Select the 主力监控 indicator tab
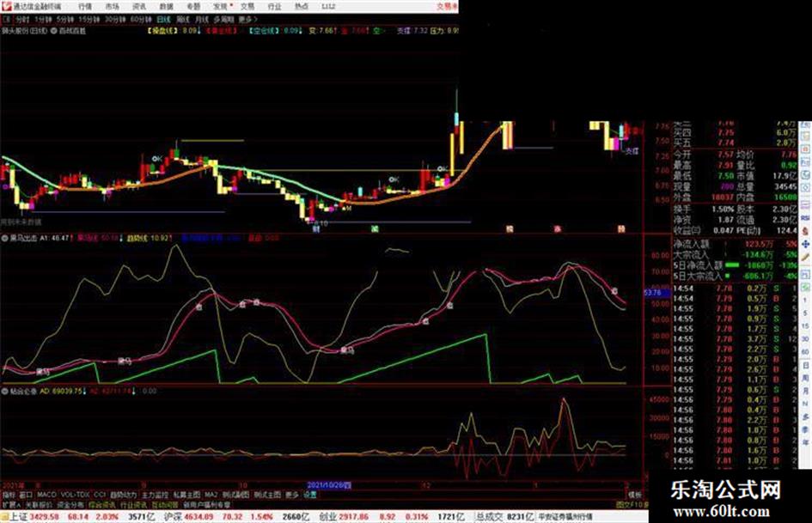The image size is (812, 523). point(155,495)
